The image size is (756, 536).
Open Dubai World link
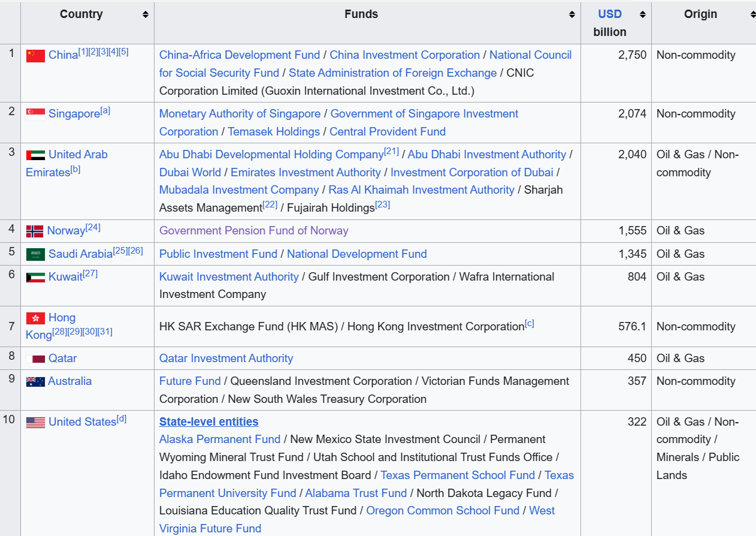click(190, 173)
